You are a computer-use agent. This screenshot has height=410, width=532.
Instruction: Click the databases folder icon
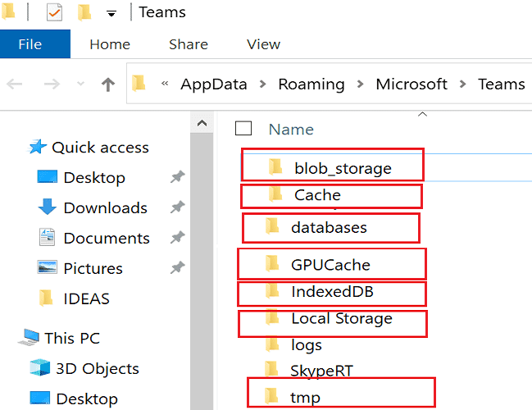pyautogui.click(x=272, y=226)
